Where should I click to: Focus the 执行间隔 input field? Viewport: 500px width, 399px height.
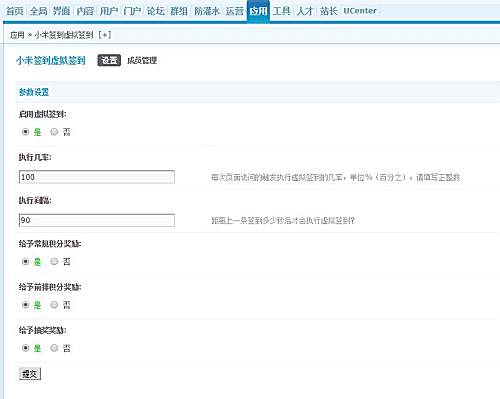pyautogui.click(x=97, y=220)
